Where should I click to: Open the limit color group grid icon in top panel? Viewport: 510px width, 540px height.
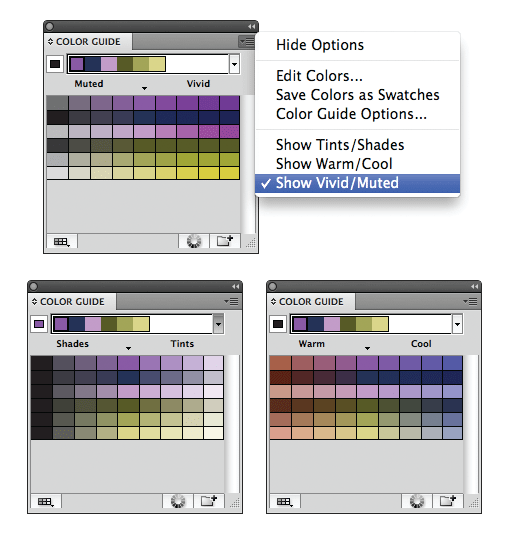pos(62,242)
